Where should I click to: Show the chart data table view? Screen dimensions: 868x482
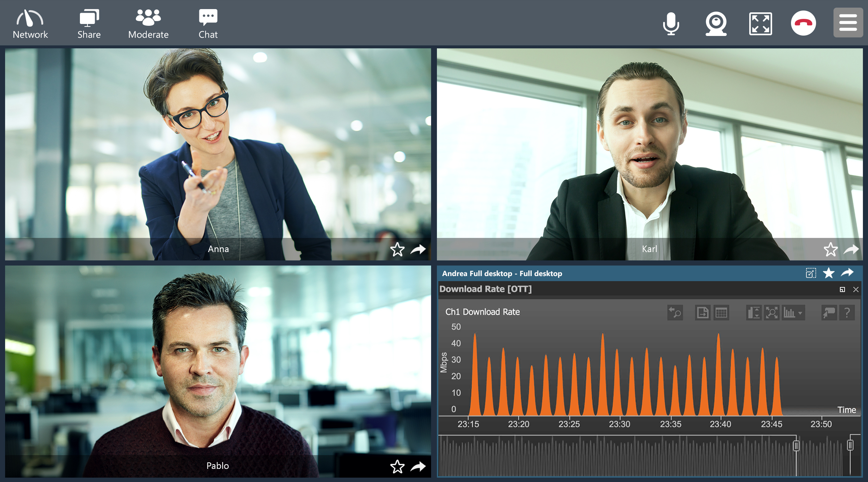pyautogui.click(x=721, y=313)
